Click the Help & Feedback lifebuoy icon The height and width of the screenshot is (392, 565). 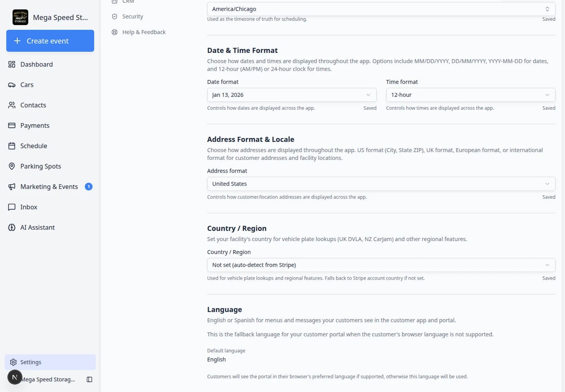tap(115, 32)
